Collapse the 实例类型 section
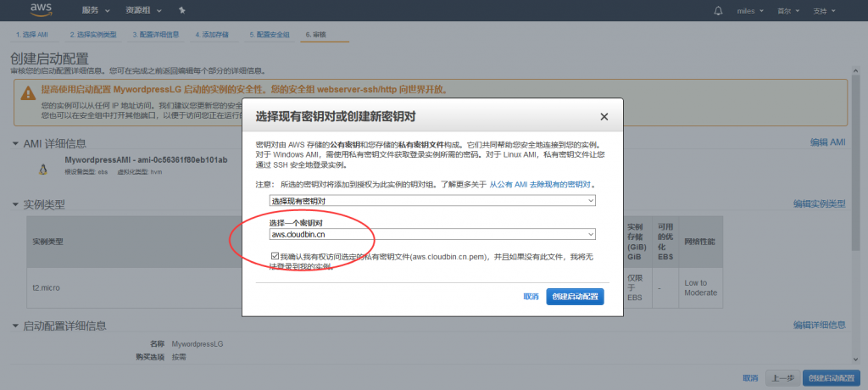 click(x=15, y=205)
